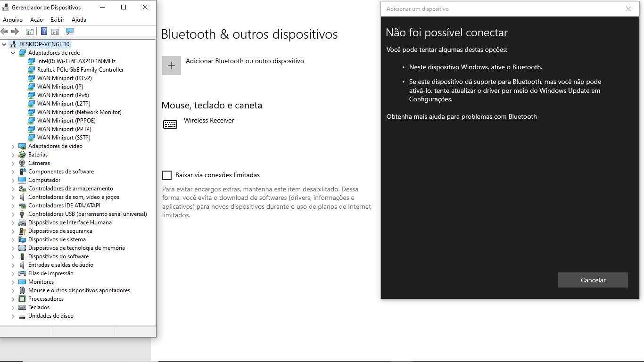Open the Exibir menu
Image resolution: width=644 pixels, height=362 pixels.
pos(57,20)
